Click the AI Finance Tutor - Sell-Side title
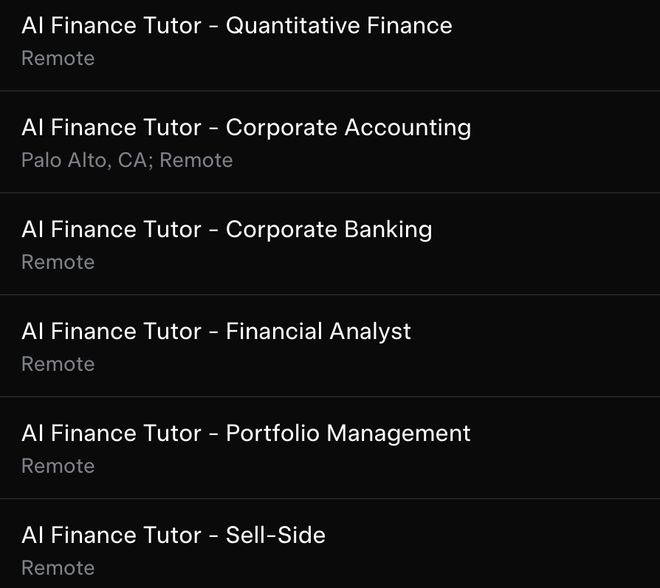 [x=173, y=536]
